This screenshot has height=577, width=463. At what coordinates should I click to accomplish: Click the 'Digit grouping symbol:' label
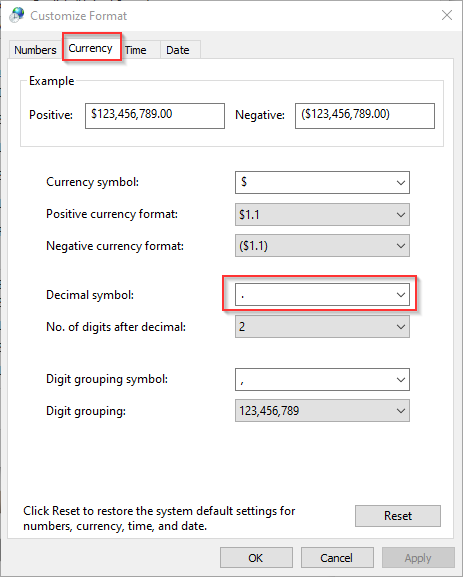(x=107, y=379)
